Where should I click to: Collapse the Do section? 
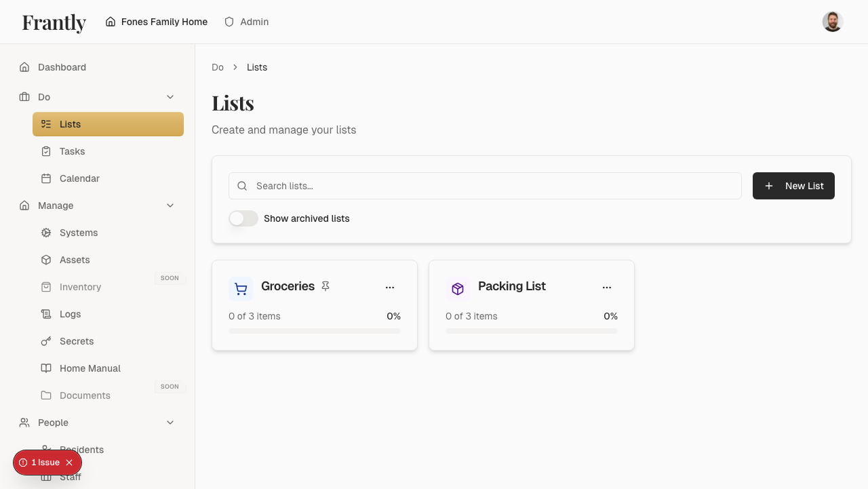[170, 96]
